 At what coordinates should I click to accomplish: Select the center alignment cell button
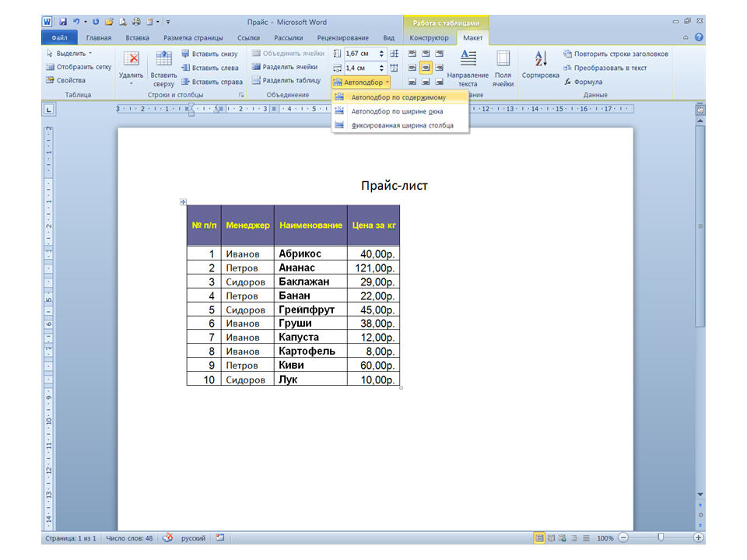426,67
